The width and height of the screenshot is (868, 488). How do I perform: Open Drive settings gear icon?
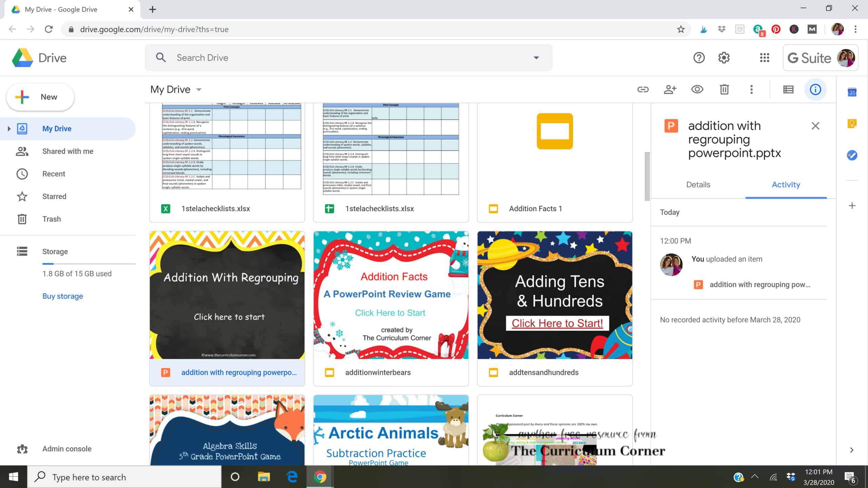click(724, 58)
